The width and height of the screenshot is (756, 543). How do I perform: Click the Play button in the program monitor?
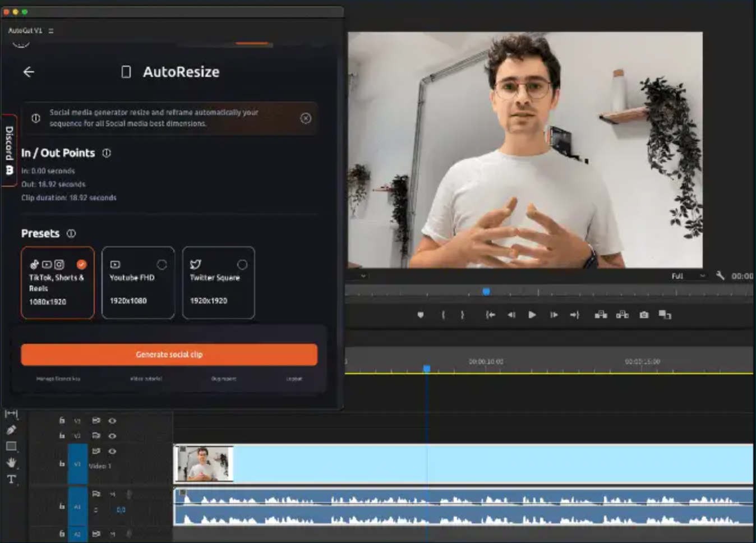(x=531, y=315)
